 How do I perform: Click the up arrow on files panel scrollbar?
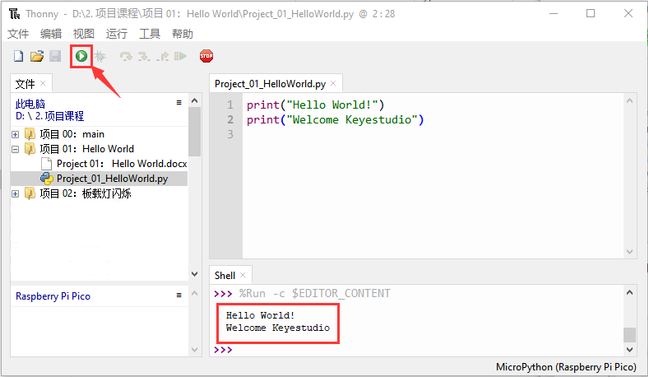click(x=195, y=100)
